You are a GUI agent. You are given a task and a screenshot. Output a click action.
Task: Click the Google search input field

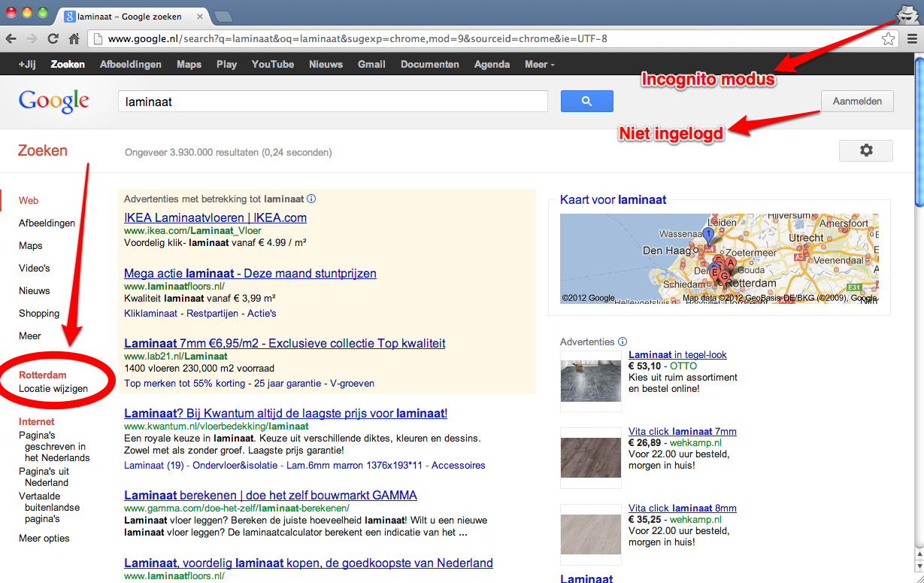click(x=332, y=101)
